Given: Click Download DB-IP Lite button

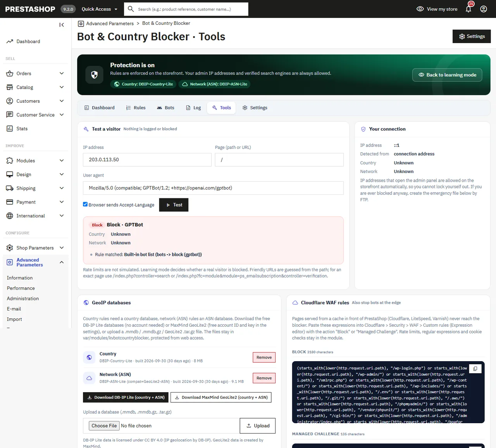Looking at the screenshot, I should click(x=126, y=397).
